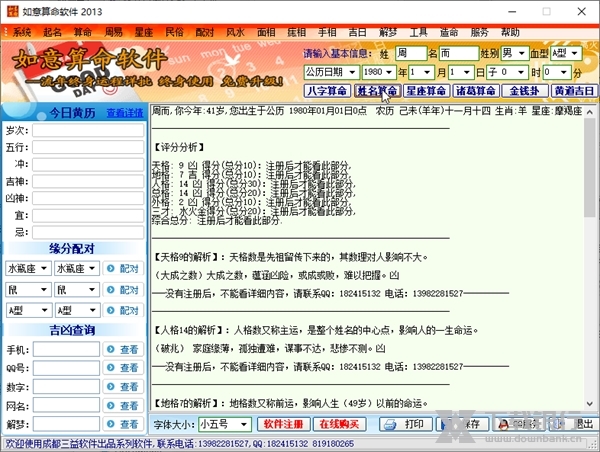Click the 解梦 input field
The image size is (600, 452).
pos(67,424)
